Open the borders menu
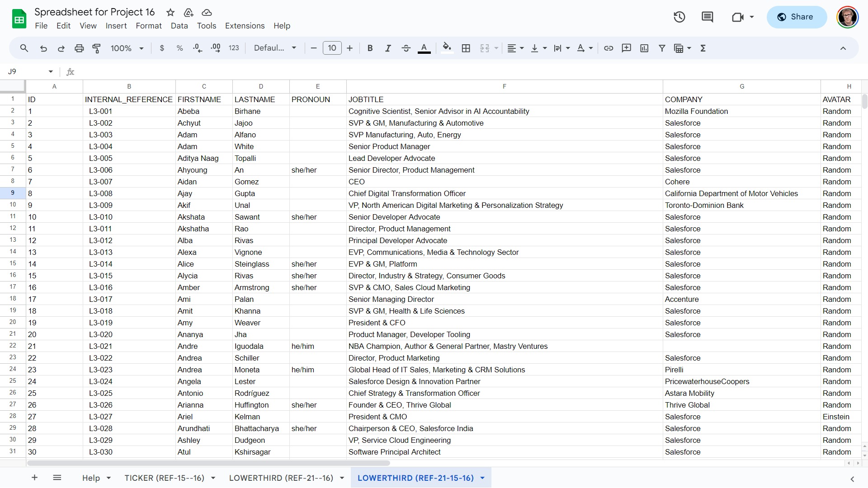The image size is (868, 488). pos(466,48)
